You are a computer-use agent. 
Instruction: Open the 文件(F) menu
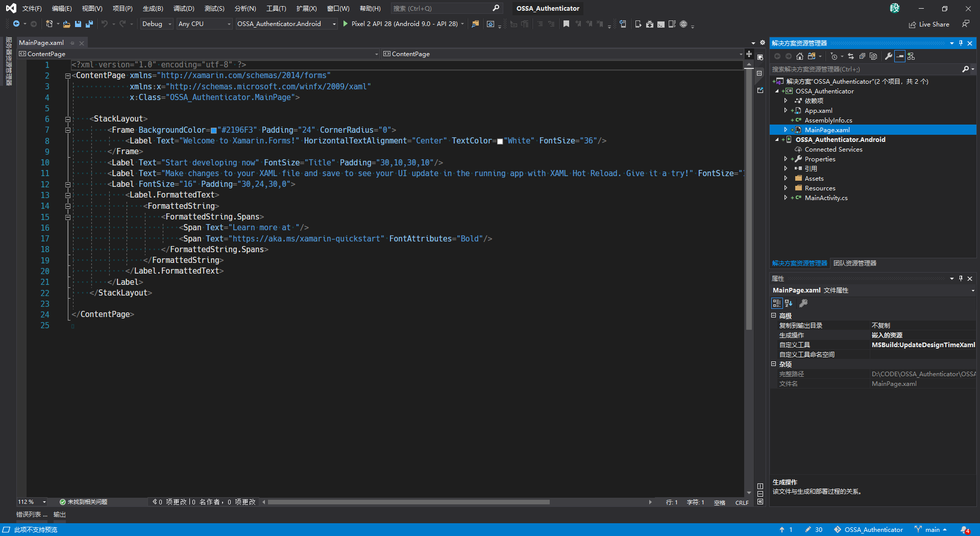(32, 9)
